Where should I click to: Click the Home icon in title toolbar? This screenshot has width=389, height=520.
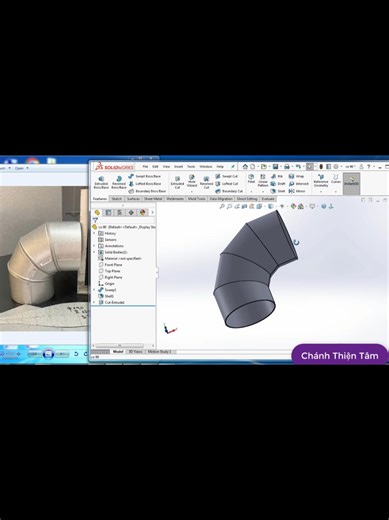(x=245, y=166)
